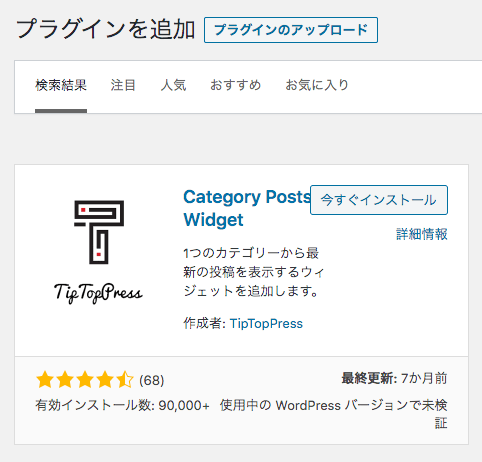The width and height of the screenshot is (482, 462).
Task: Switch to the おすすめ tab
Action: click(x=236, y=85)
